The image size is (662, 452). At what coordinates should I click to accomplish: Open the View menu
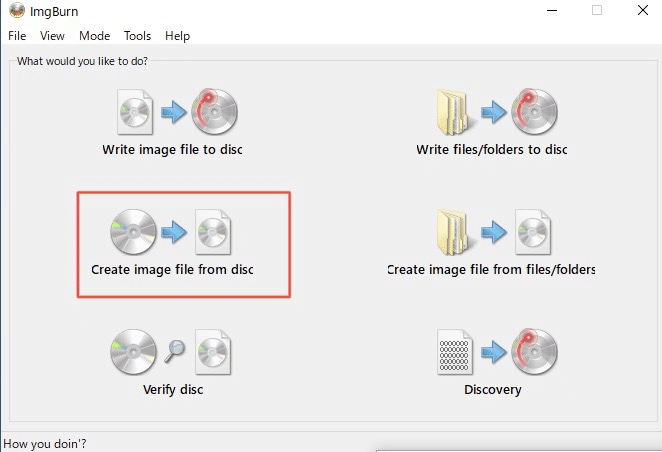(x=52, y=36)
